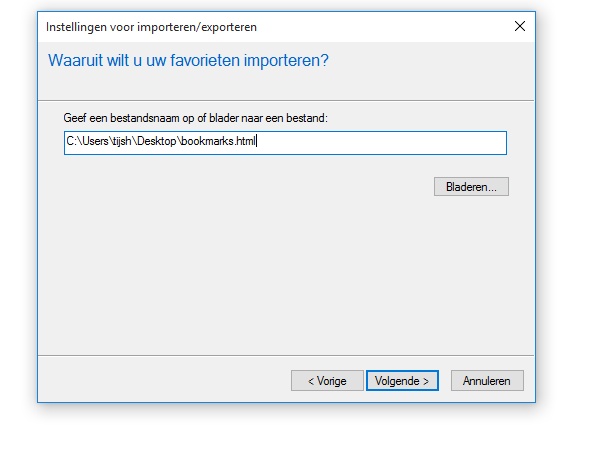
Task: Place cursor on Users in the file path
Action: pos(96,141)
